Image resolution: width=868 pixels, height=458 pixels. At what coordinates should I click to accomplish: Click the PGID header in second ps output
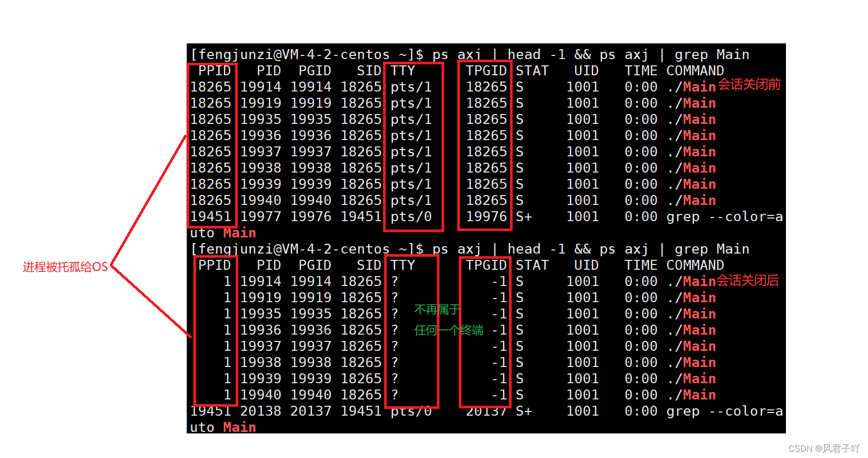315,265
